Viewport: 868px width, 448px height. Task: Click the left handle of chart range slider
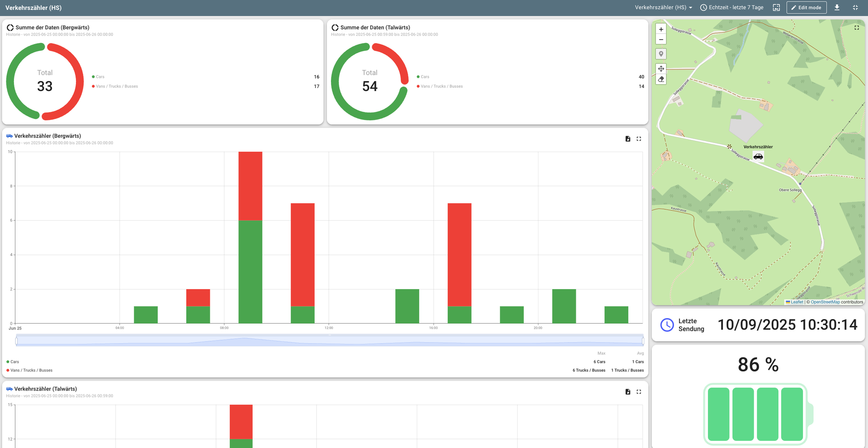pos(17,341)
